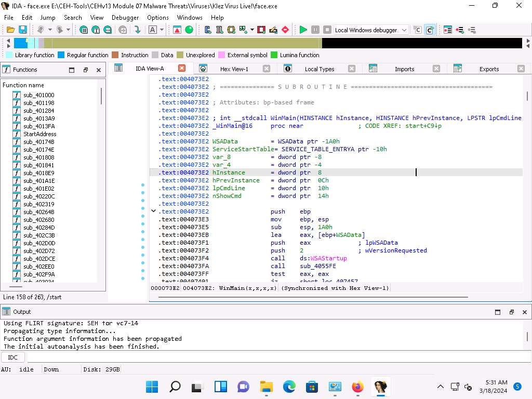Click the IDC command language button
This screenshot has width=532, height=399.
pos(13,357)
